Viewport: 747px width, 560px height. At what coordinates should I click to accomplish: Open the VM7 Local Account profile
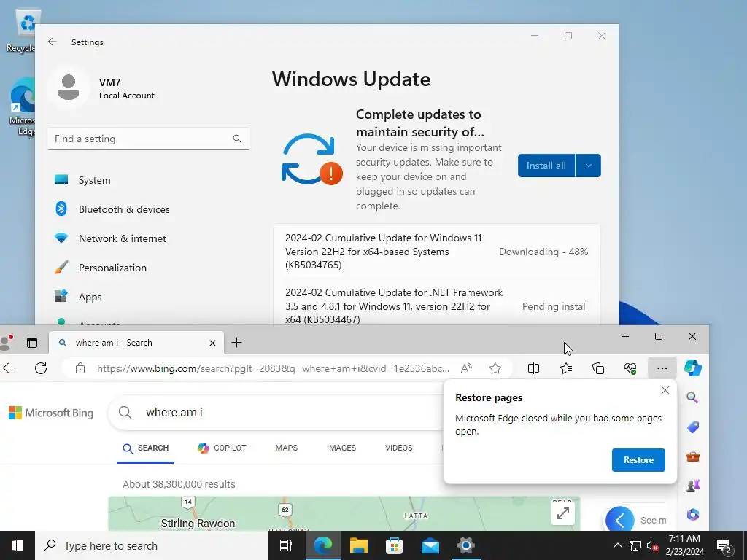[x=102, y=88]
